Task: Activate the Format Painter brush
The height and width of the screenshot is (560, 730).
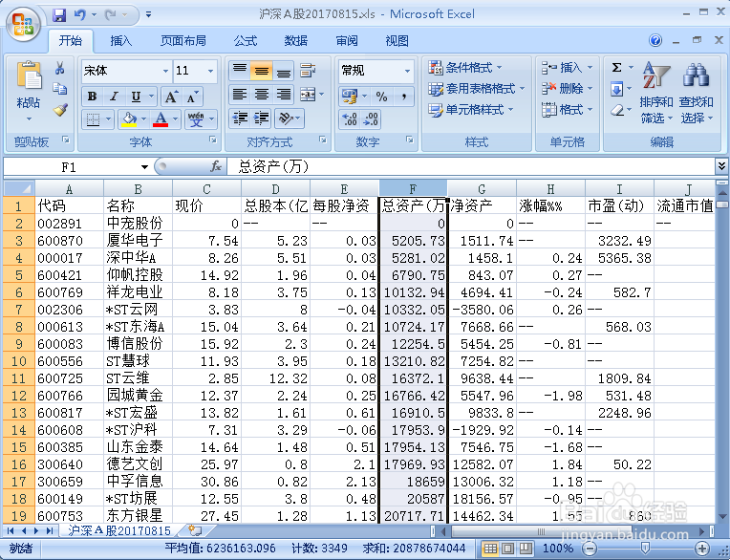Action: [60, 110]
